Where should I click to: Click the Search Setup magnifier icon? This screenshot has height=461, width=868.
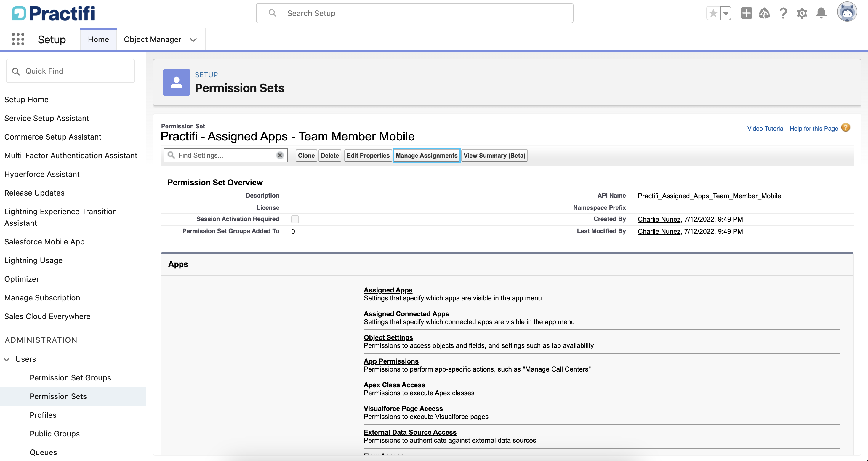[x=272, y=13]
